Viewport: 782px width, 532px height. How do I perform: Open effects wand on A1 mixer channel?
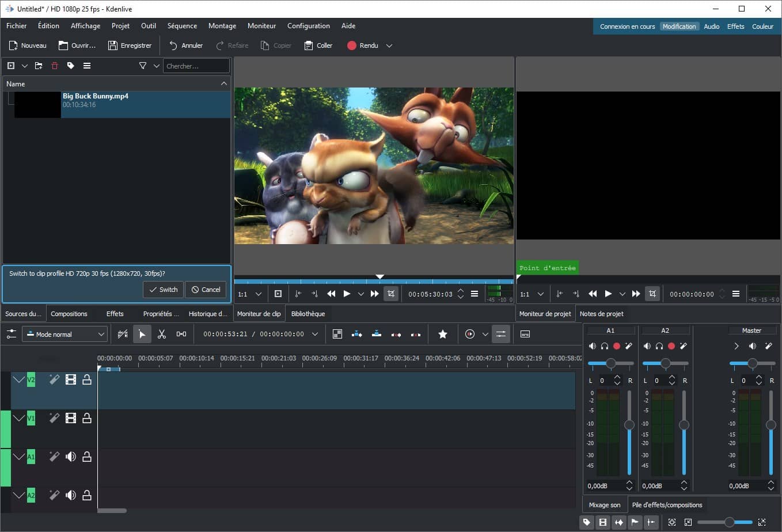[629, 346]
